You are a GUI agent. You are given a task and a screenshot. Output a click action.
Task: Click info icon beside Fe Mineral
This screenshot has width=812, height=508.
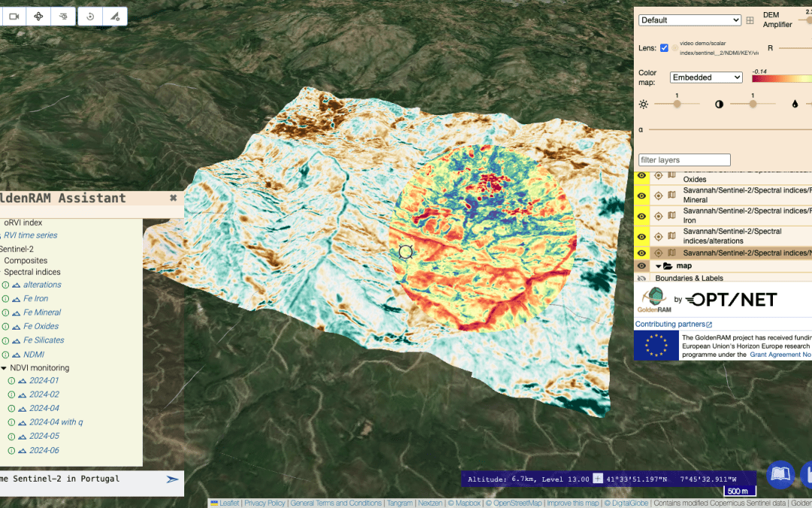click(5, 312)
